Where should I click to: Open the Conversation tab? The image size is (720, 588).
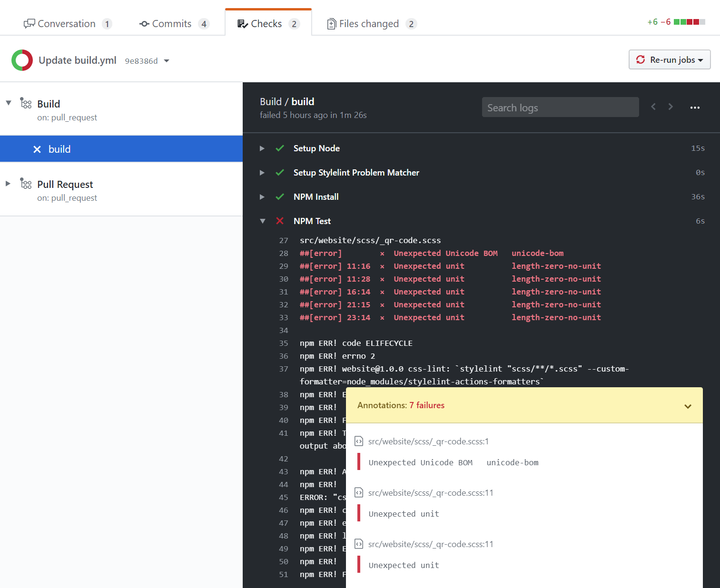67,24
